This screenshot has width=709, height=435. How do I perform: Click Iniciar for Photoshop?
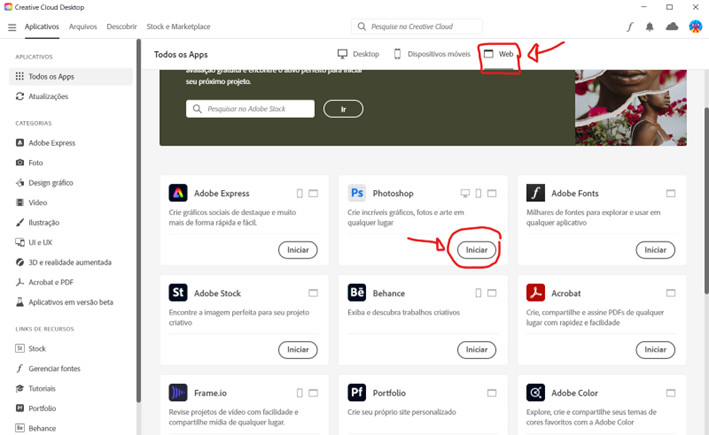[477, 250]
